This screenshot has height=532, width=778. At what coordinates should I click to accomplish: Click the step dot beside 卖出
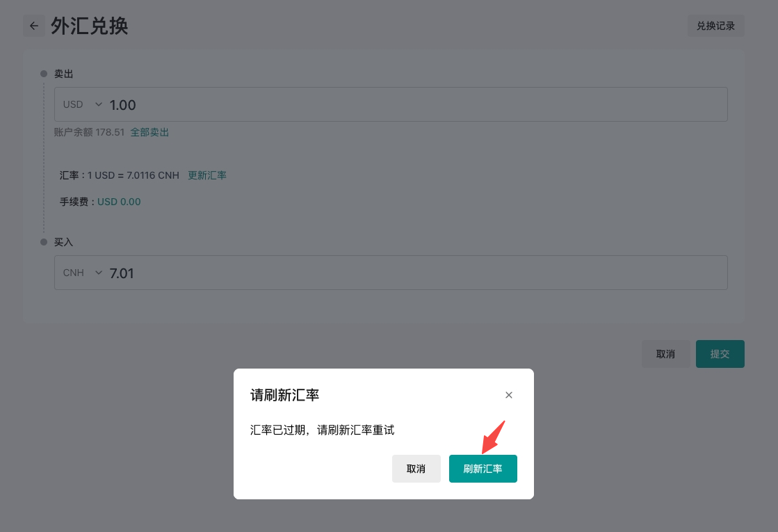(x=44, y=74)
